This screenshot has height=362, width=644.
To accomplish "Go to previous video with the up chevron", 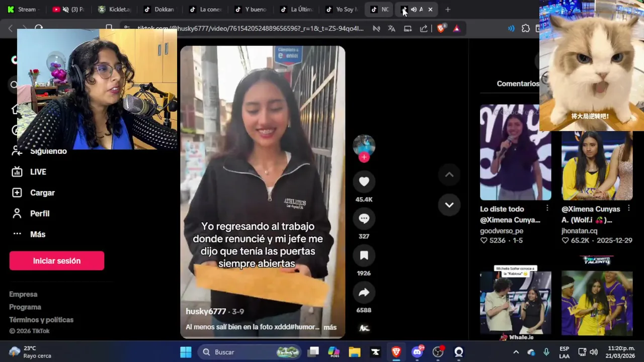I will (449, 174).
